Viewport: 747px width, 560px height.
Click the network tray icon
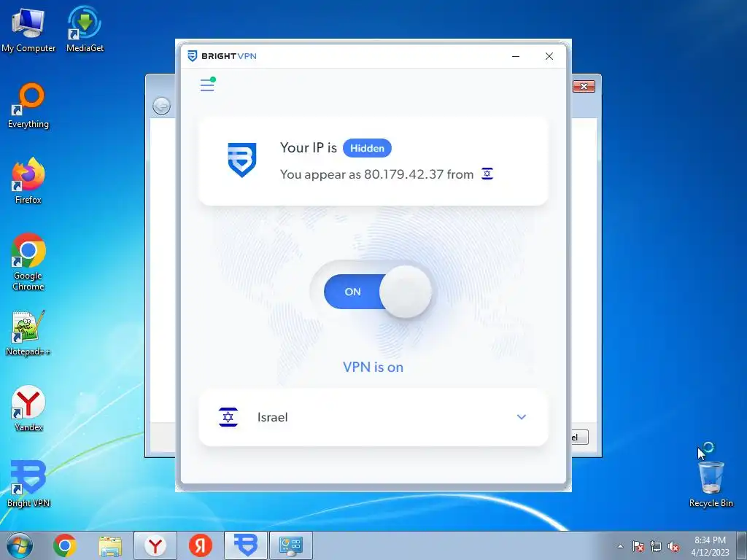656,546
